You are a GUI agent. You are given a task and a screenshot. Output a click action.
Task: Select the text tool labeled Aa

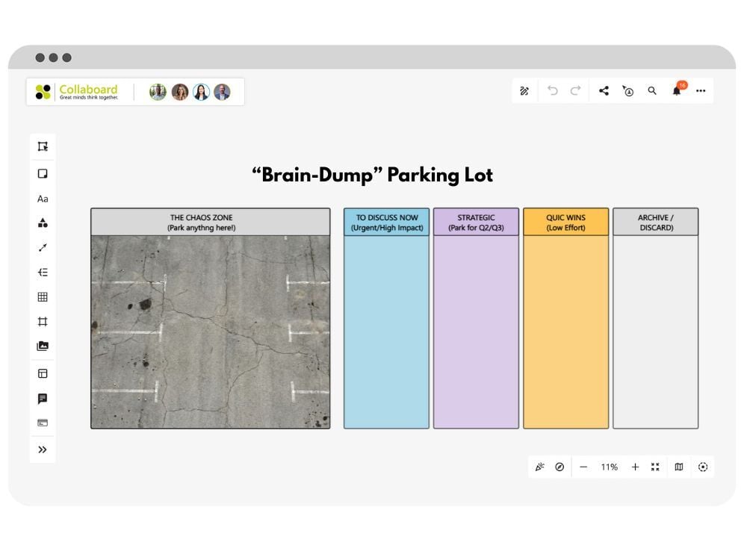coord(43,198)
